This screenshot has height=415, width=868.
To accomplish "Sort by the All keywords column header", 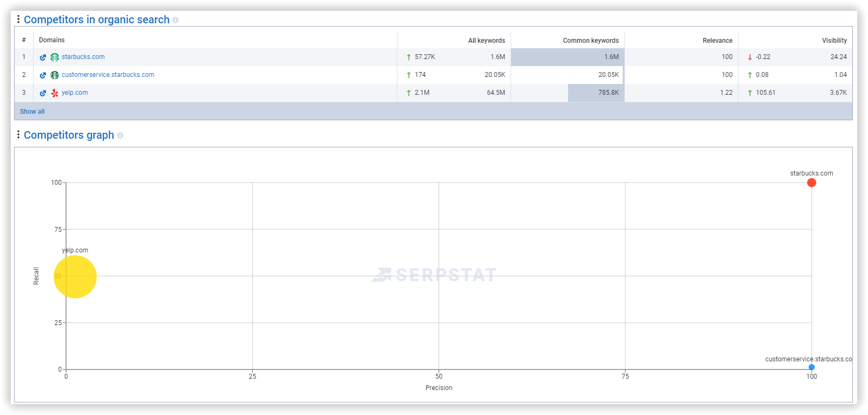I will [487, 41].
